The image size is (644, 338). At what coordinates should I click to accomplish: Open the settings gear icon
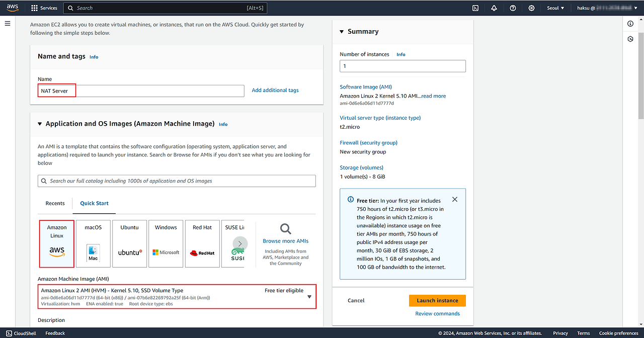pyautogui.click(x=532, y=8)
